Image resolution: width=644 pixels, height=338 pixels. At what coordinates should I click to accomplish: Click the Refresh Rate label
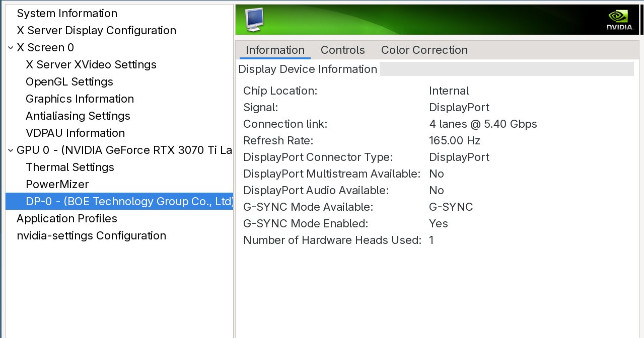pos(278,141)
